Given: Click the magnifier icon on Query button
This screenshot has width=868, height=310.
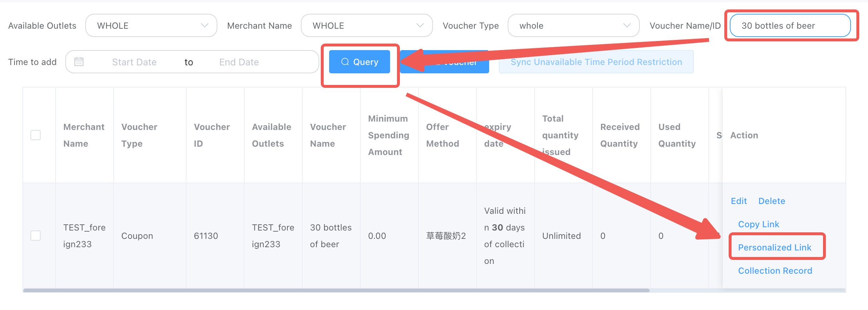Looking at the screenshot, I should 345,62.
